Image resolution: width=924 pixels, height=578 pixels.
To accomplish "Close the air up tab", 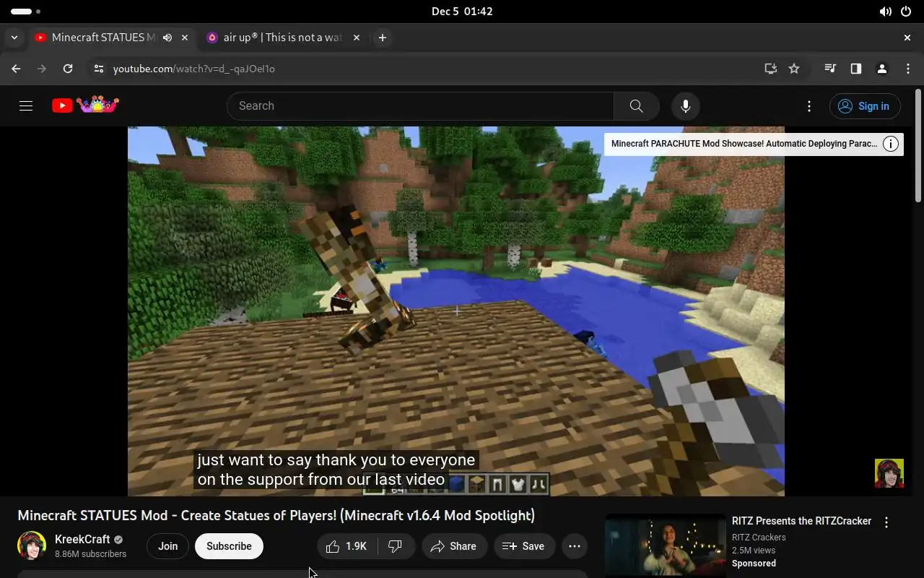I will (357, 38).
